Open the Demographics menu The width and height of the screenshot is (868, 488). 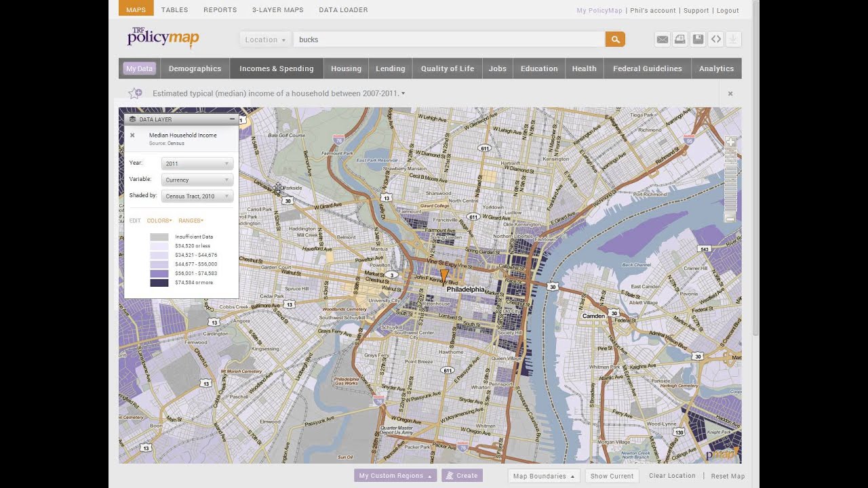point(195,68)
